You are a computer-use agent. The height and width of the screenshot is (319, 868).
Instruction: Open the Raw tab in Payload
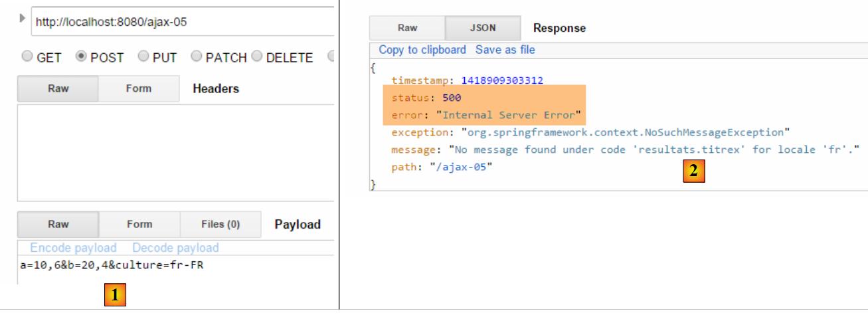point(58,225)
